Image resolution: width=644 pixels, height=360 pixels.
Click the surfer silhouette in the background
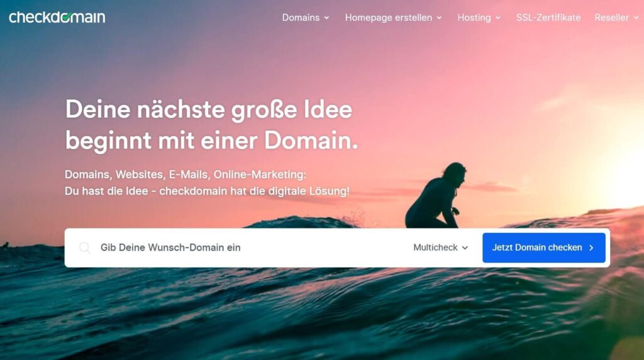tap(436, 196)
